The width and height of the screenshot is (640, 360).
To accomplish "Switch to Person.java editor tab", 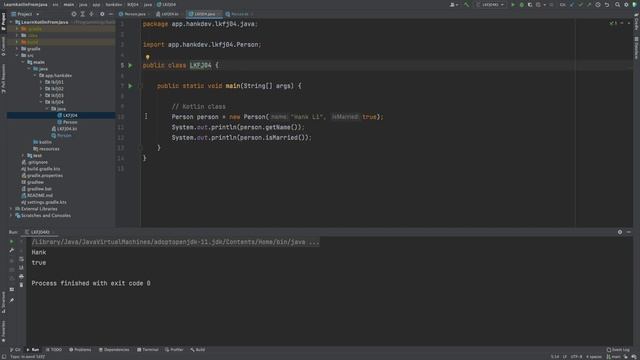I will [132, 14].
